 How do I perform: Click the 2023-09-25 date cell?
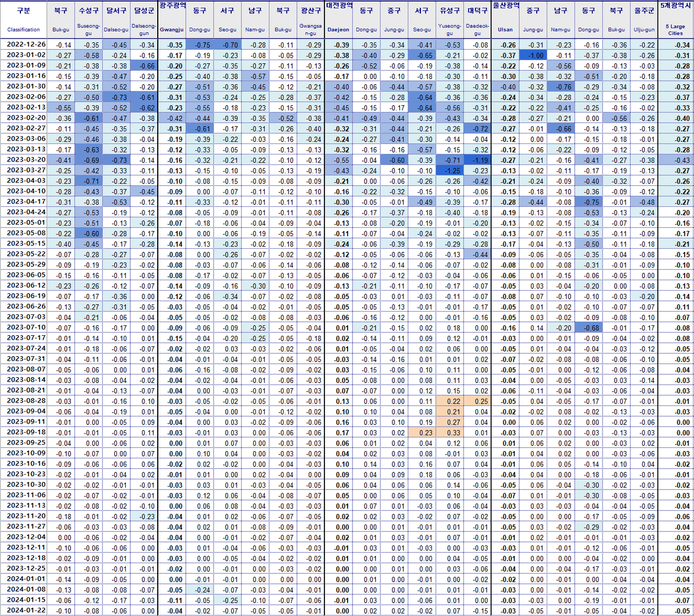[24, 442]
